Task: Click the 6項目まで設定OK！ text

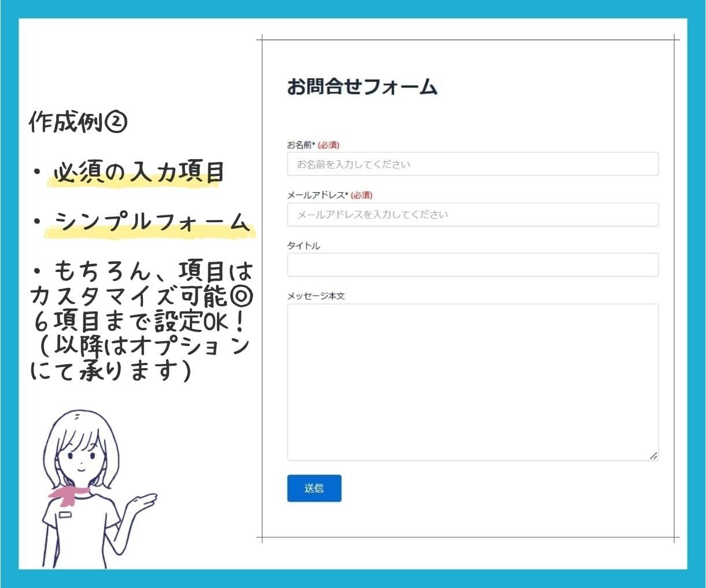Action: 142,321
